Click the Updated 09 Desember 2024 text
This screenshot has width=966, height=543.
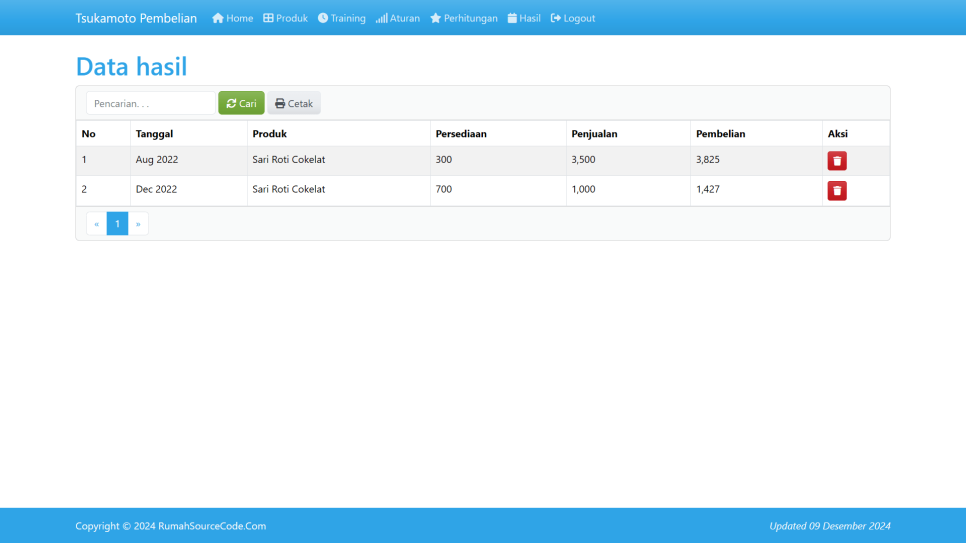point(830,526)
